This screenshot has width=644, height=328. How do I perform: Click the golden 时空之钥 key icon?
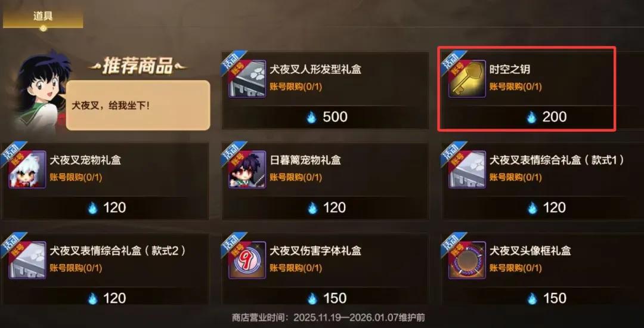click(x=467, y=79)
